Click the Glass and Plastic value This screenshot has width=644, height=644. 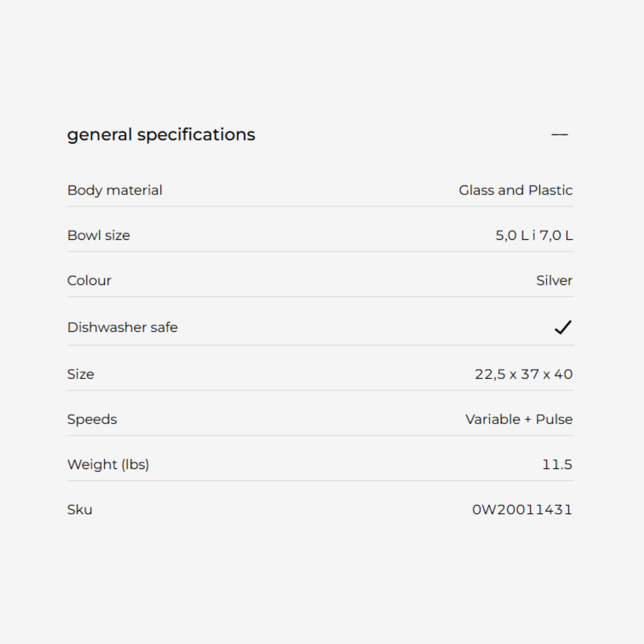pyautogui.click(x=515, y=190)
